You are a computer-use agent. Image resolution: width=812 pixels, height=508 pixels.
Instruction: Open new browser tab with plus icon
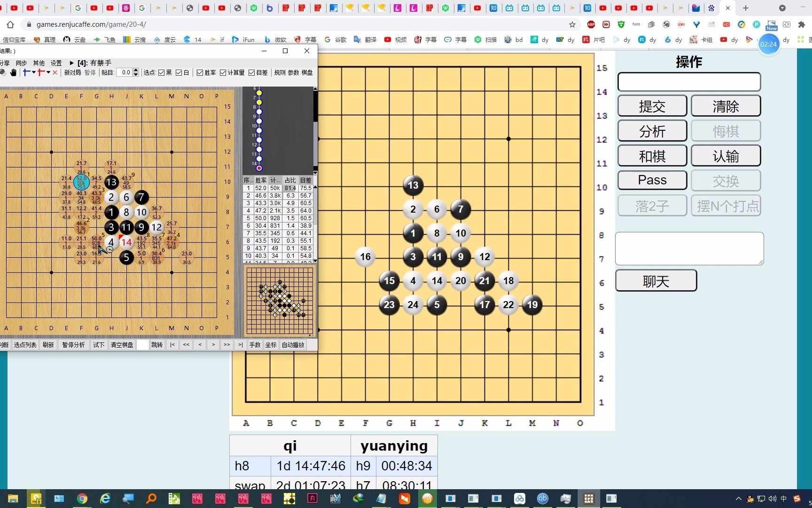tap(746, 8)
